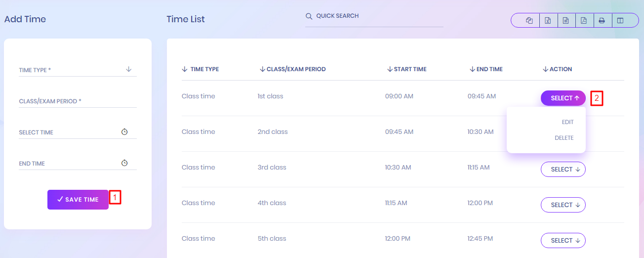The image size is (644, 258).
Task: Print the time list
Action: [602, 21]
